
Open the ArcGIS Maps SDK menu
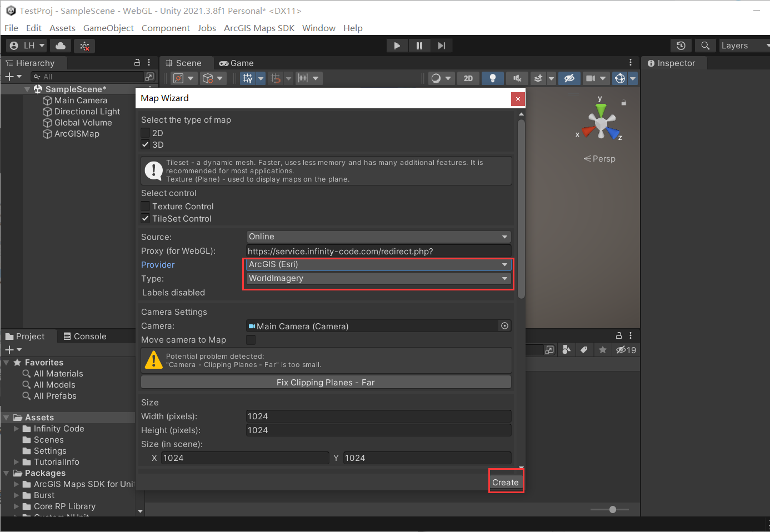click(259, 28)
